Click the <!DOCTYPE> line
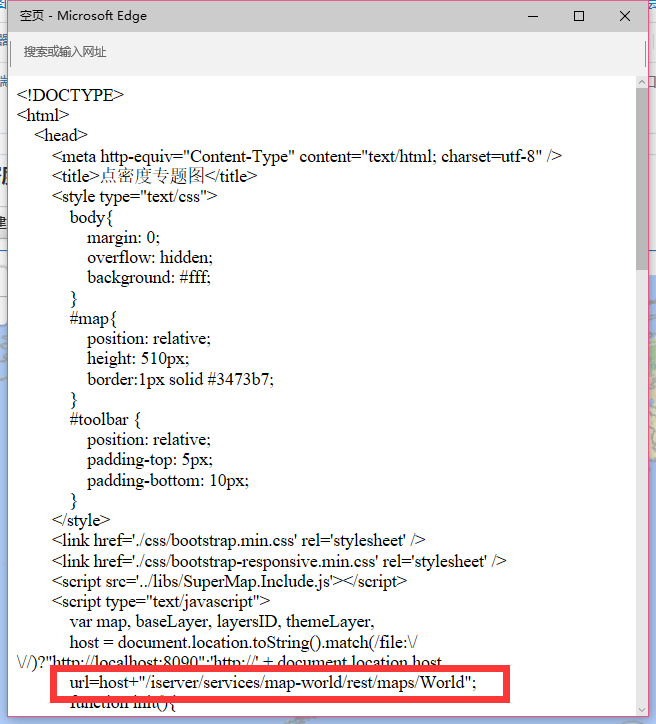The height and width of the screenshot is (724, 656). coord(70,95)
